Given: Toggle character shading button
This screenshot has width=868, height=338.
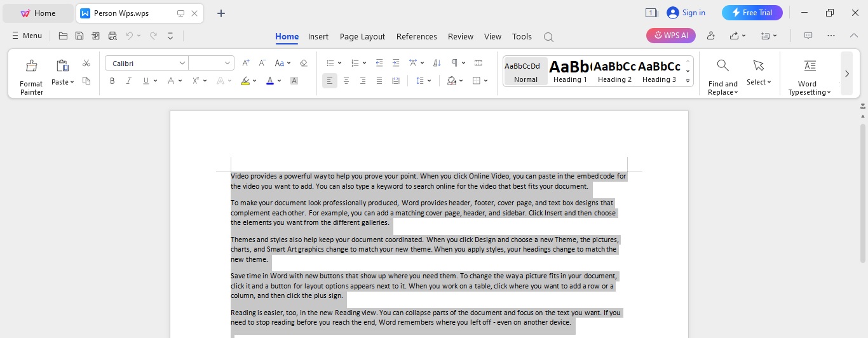Looking at the screenshot, I should coord(294,81).
